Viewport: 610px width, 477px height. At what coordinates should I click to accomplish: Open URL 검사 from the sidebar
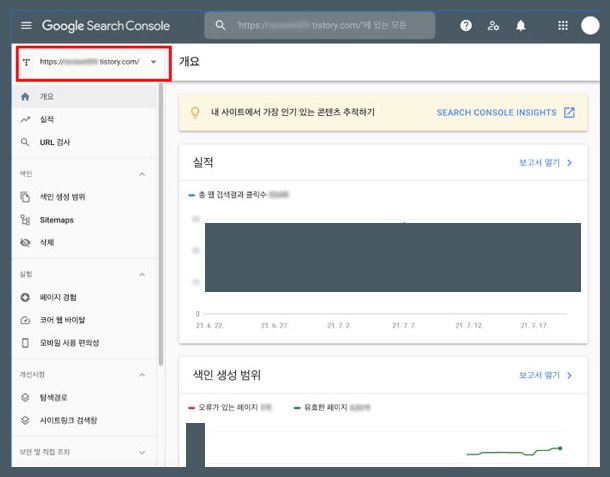(84, 142)
